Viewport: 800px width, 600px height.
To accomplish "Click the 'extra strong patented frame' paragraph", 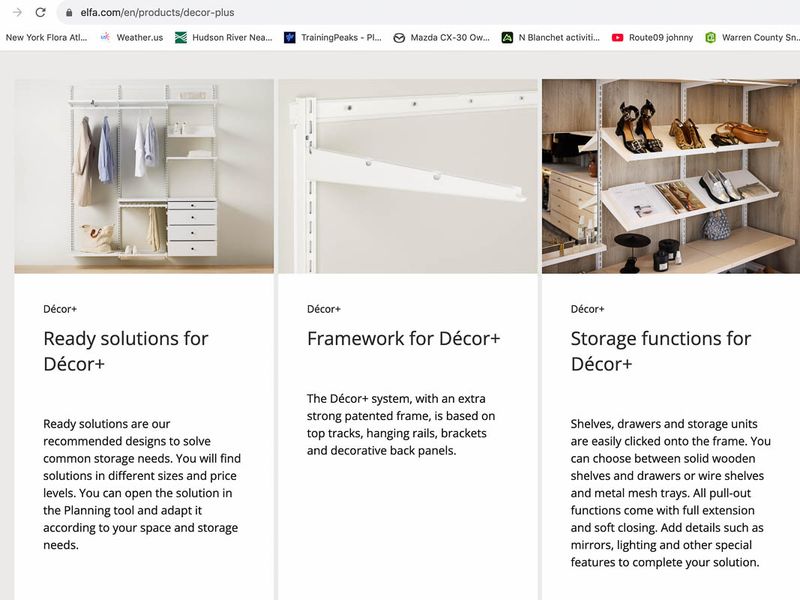I will point(401,424).
